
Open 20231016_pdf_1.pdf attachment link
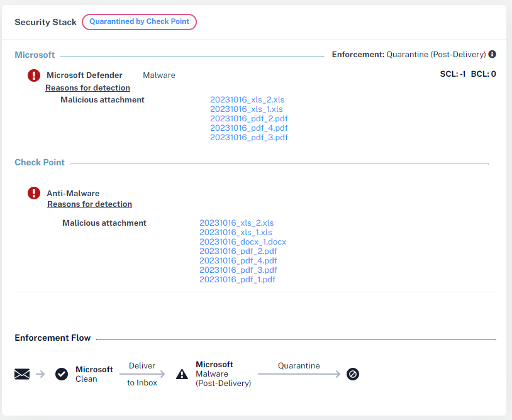[x=237, y=280]
